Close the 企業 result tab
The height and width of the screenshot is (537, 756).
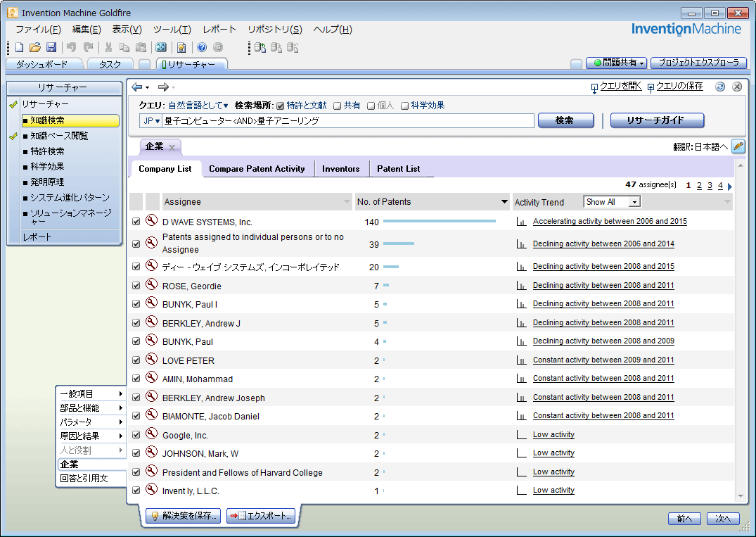coord(172,148)
